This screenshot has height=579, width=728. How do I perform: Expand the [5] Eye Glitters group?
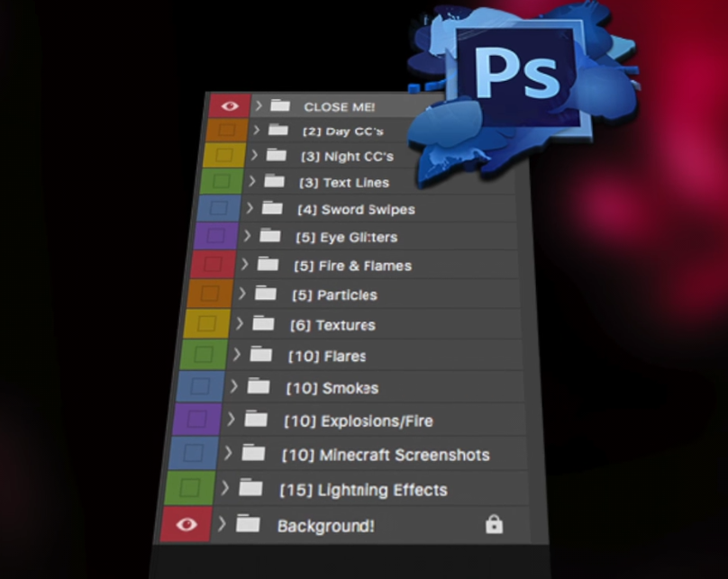(x=247, y=236)
